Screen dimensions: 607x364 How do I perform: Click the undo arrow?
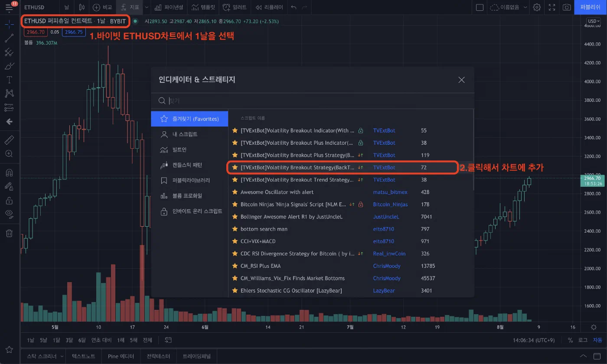coord(294,7)
